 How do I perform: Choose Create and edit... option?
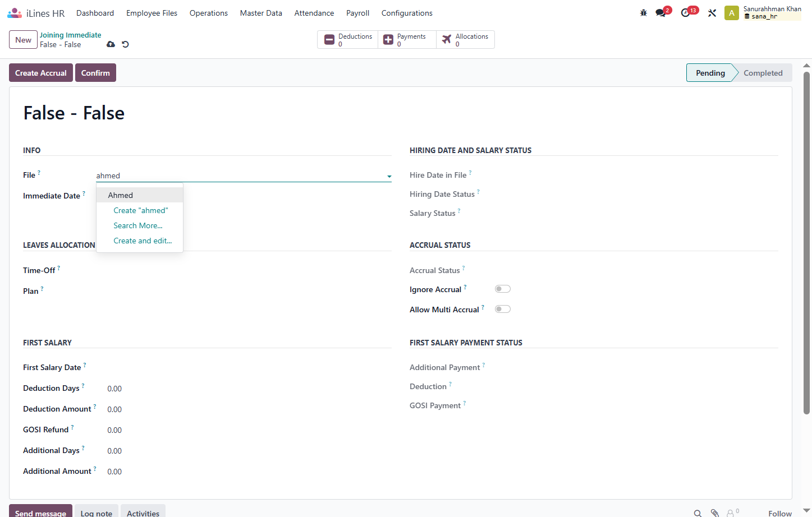(x=140, y=241)
